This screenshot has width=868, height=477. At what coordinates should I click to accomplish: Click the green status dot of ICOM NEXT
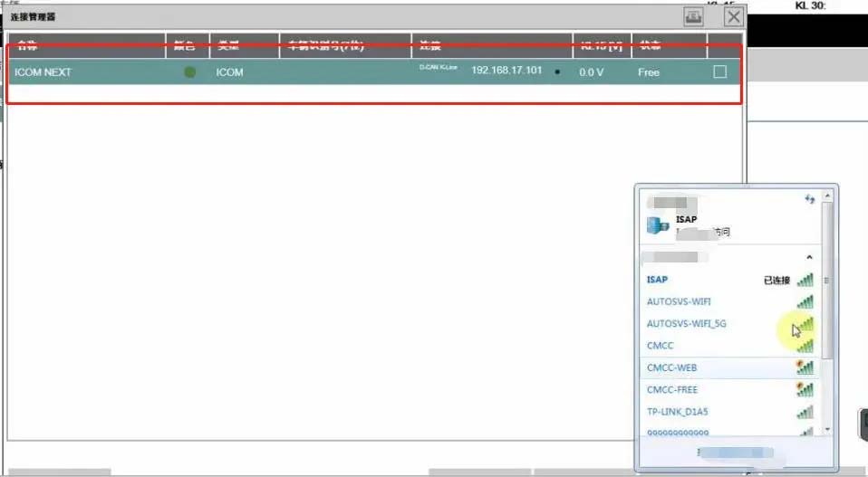(x=190, y=72)
